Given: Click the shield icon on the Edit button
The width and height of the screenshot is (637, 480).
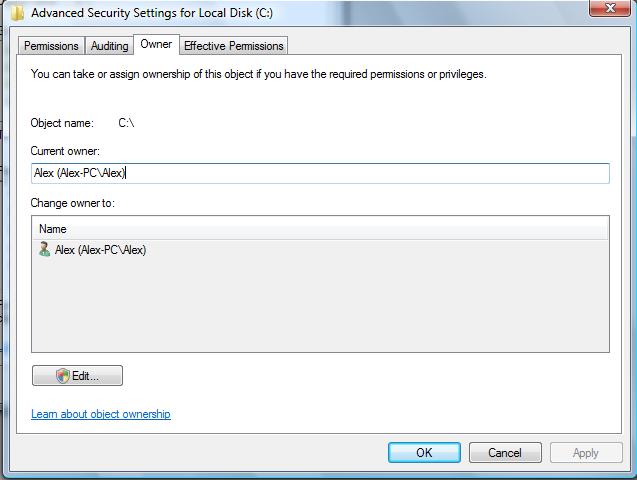Looking at the screenshot, I should [62, 376].
